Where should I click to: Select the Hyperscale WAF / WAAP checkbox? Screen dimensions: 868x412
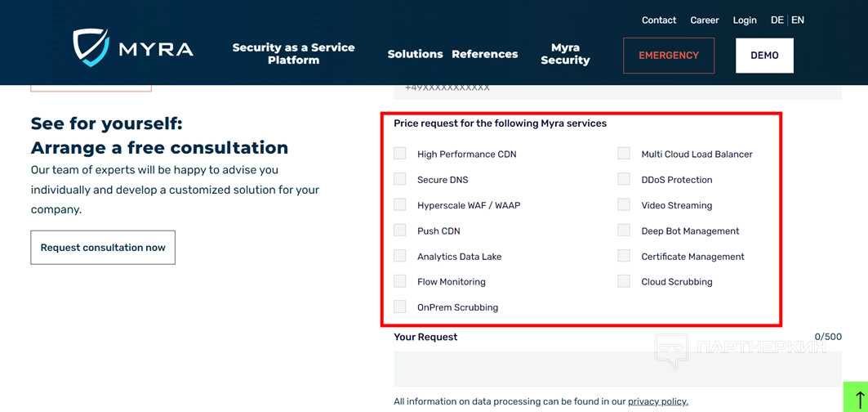(400, 204)
